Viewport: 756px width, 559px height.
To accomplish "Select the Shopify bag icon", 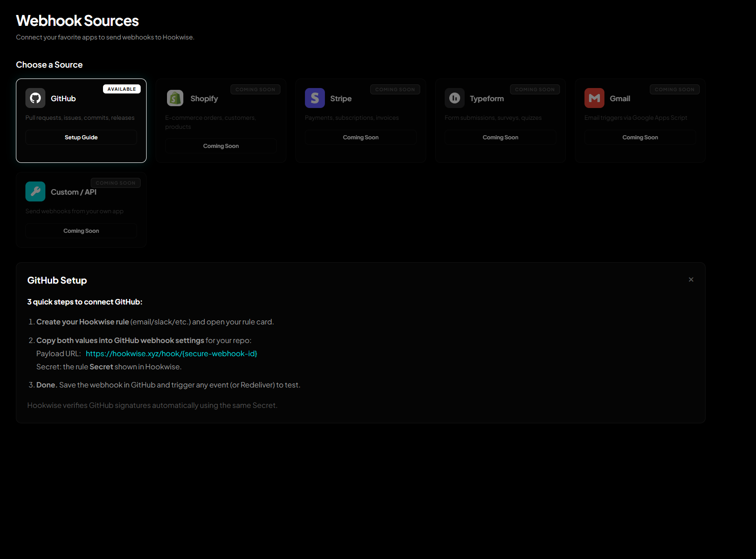I will (x=175, y=98).
